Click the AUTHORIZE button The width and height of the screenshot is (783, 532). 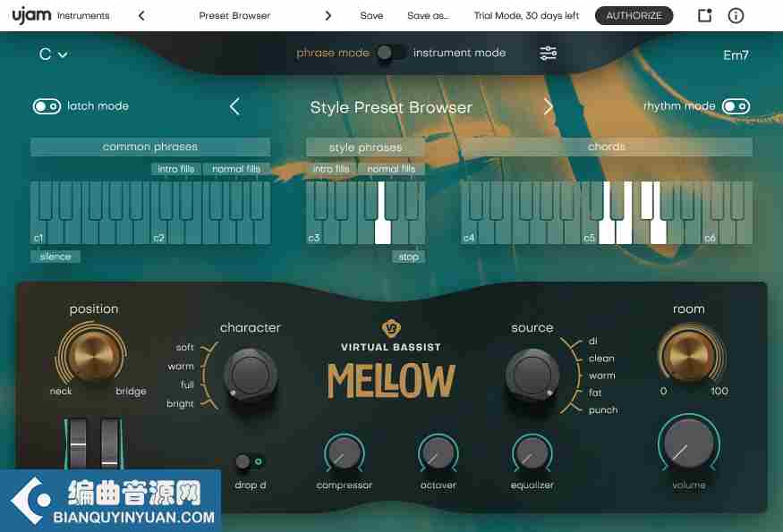pos(634,16)
